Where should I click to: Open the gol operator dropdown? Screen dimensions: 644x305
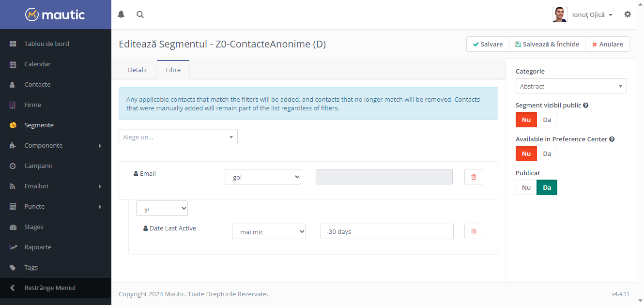(263, 177)
